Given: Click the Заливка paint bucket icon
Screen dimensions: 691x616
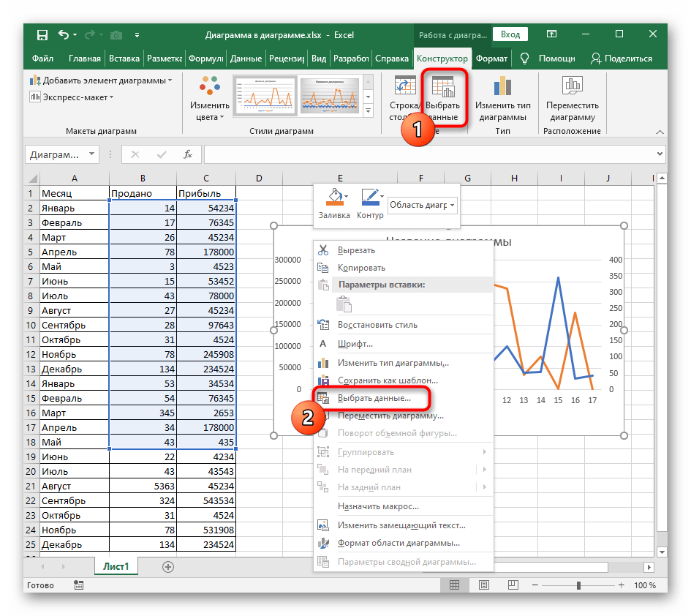Looking at the screenshot, I should (333, 198).
